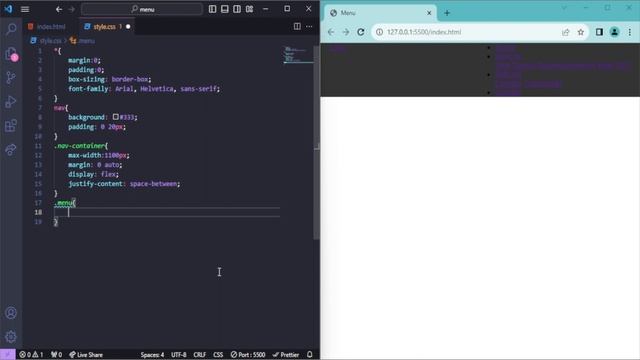Click the space-between value on line 15

coord(153,184)
